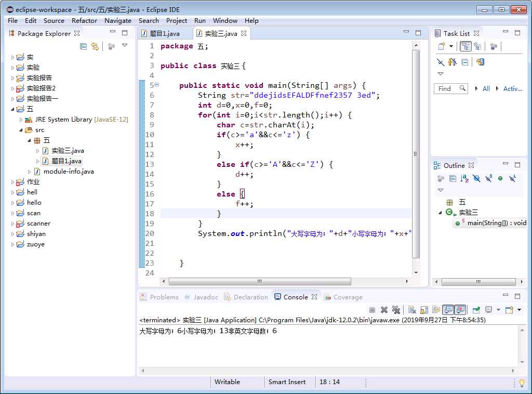Select 实验三.java in Package Explorer
Image resolution: width=532 pixels, height=394 pixels.
point(64,151)
